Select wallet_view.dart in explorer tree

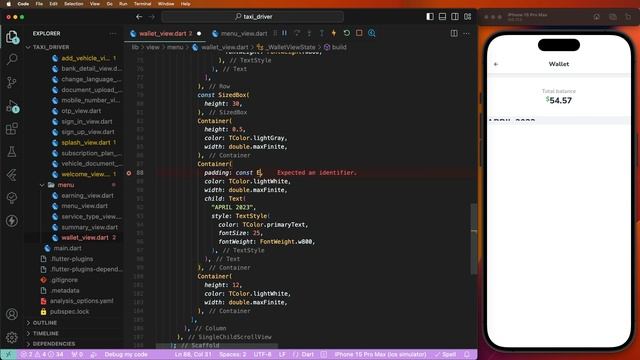pyautogui.click(x=85, y=238)
